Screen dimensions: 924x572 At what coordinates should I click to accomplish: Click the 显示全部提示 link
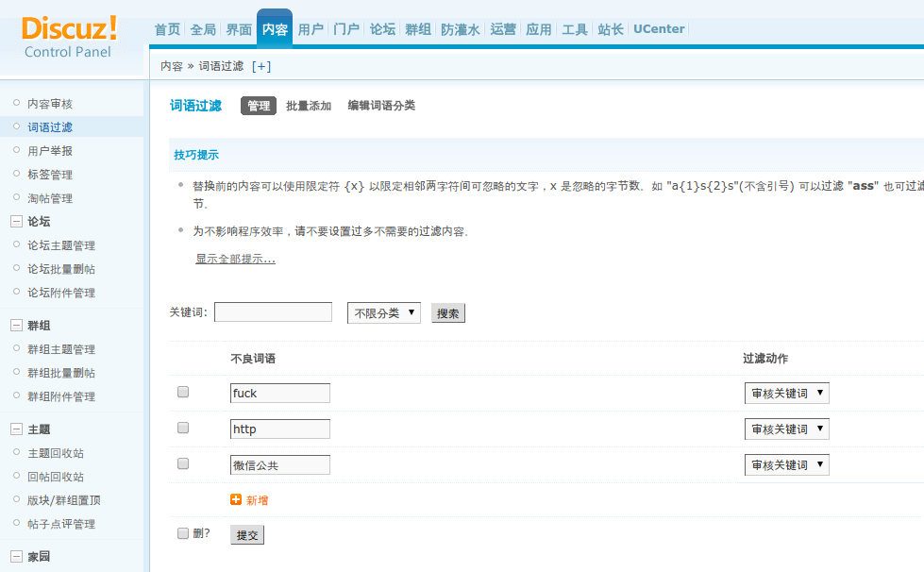(235, 259)
